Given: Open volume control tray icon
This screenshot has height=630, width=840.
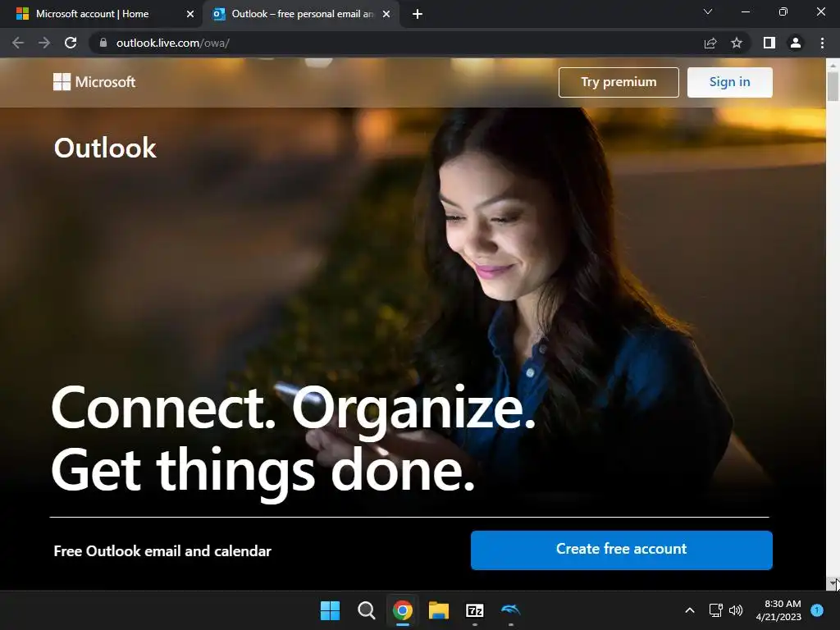Looking at the screenshot, I should 736,610.
